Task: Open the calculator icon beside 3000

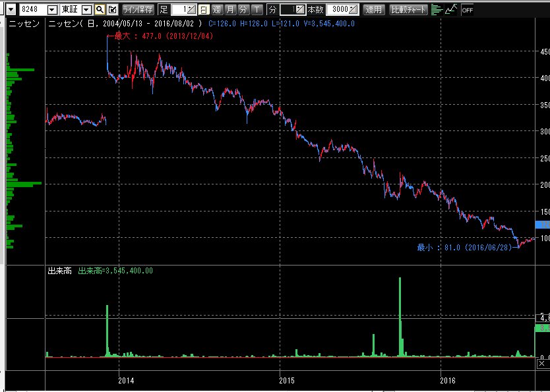Action: pyautogui.click(x=354, y=10)
